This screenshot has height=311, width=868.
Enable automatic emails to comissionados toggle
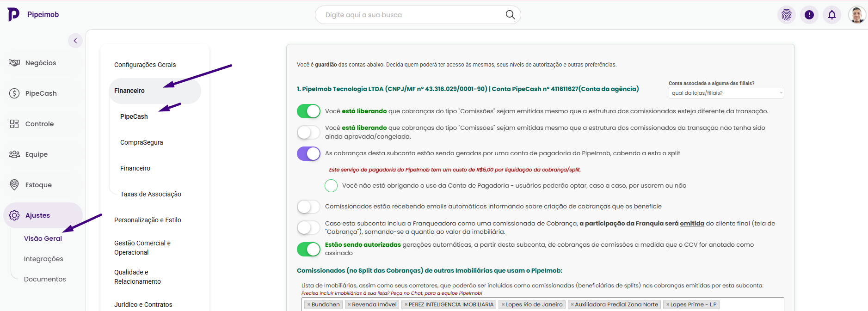pos(308,207)
